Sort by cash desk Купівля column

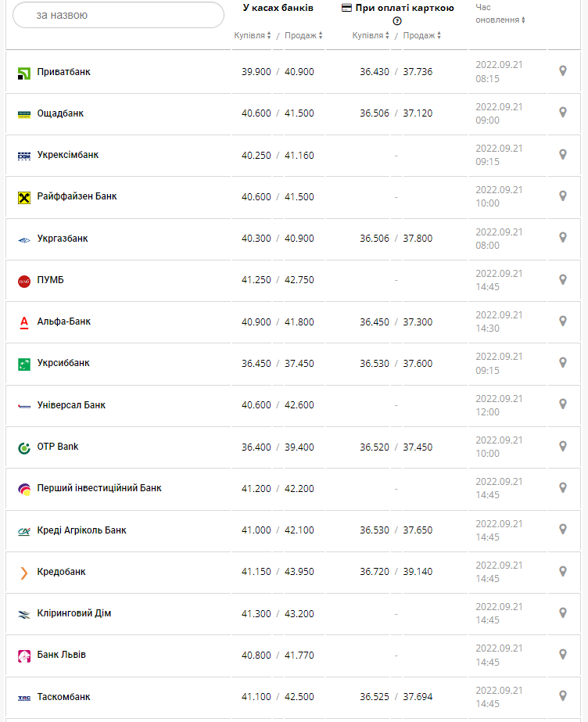coord(253,35)
